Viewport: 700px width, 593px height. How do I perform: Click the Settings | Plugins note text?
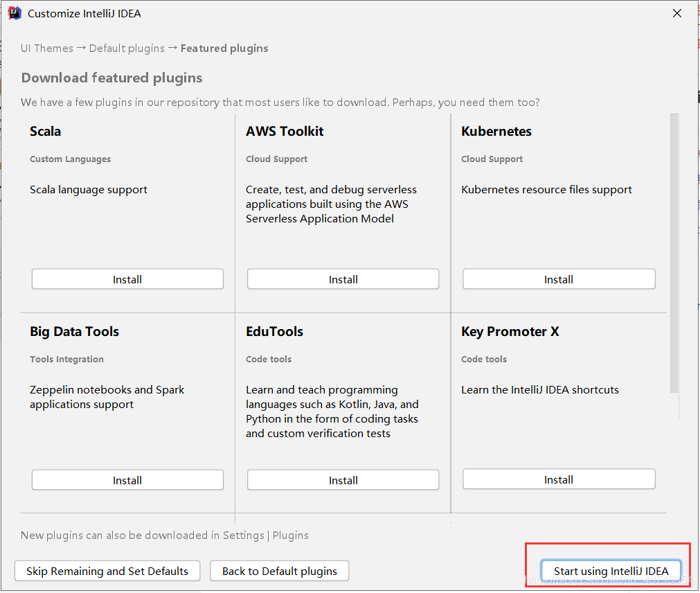pos(164,536)
